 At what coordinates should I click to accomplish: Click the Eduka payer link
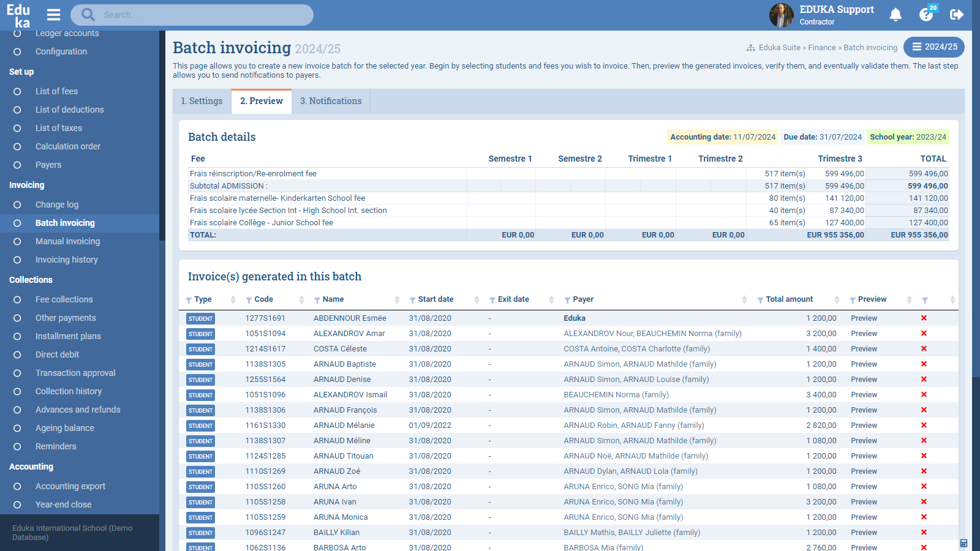pyautogui.click(x=575, y=318)
